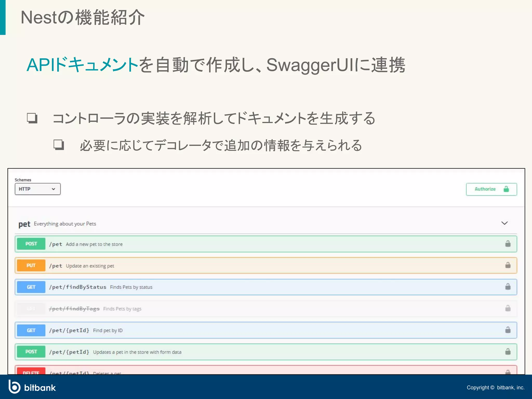Click checkbox bullet before 'コントローラの実装'
This screenshot has width=532, height=399.
32,118
